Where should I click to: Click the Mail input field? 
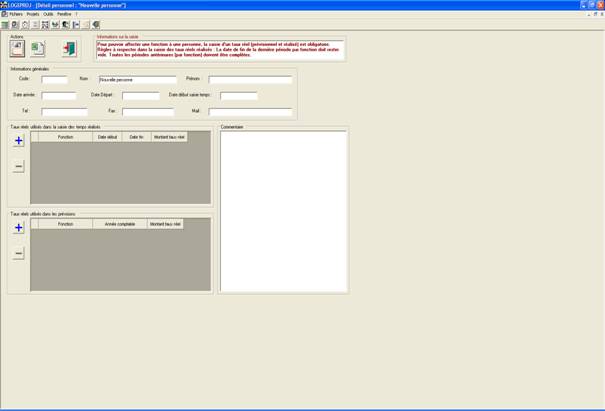point(250,112)
